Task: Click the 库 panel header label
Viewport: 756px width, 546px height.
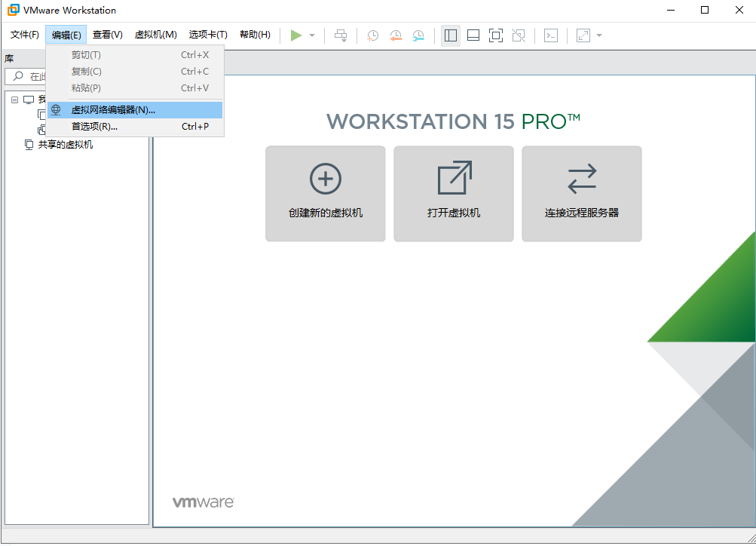Action: point(9,59)
